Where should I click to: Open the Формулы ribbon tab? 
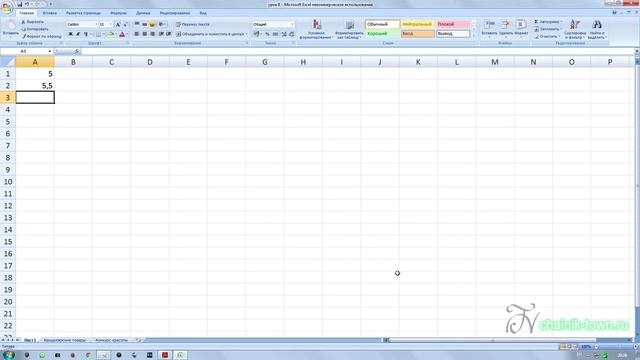[118, 13]
